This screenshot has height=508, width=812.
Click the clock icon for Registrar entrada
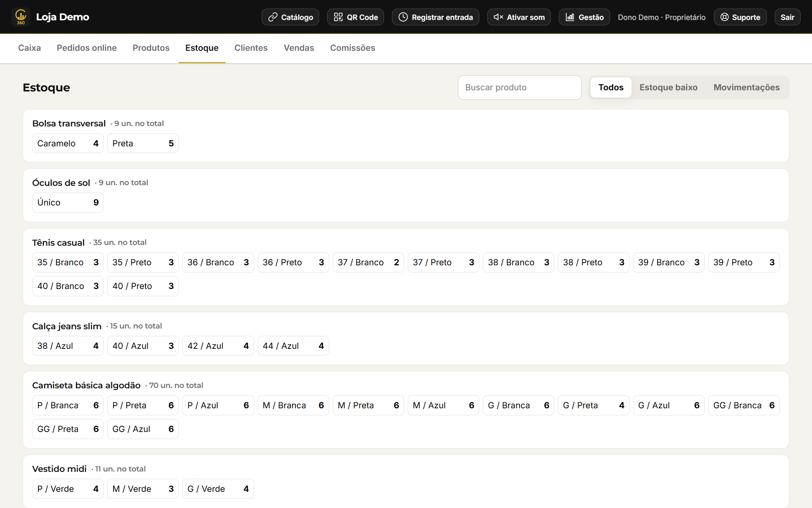point(403,17)
